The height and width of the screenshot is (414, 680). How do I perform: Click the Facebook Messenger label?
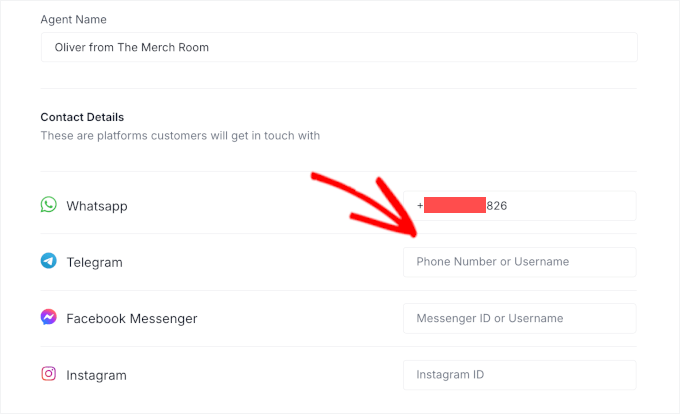pos(132,319)
